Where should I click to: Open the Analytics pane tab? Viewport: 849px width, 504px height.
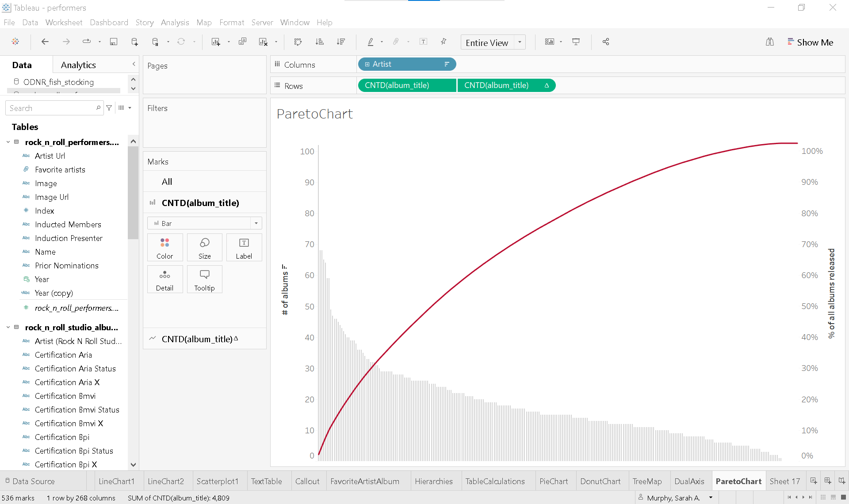(x=78, y=65)
